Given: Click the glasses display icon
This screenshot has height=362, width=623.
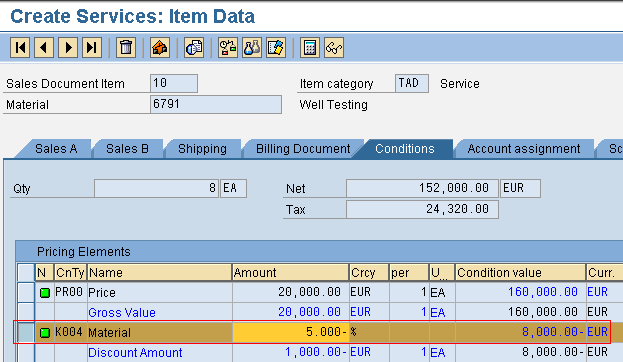Looking at the screenshot, I should (334, 48).
